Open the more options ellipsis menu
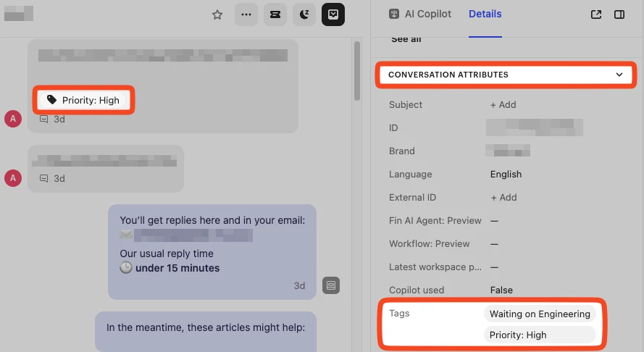Screen dimensions: 644x352 point(246,14)
